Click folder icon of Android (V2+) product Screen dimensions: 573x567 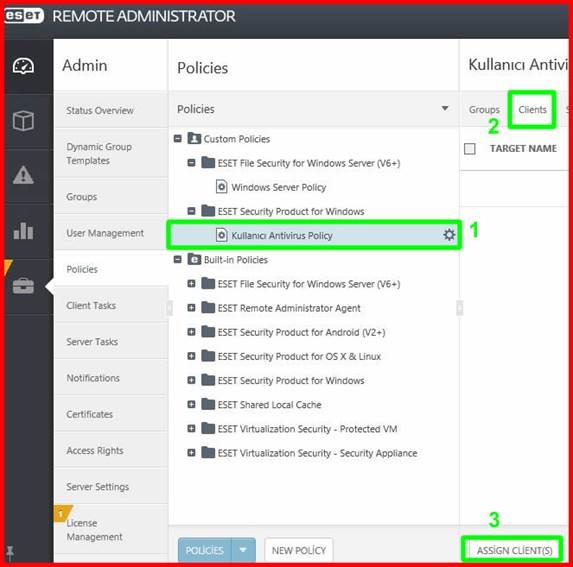click(x=208, y=332)
